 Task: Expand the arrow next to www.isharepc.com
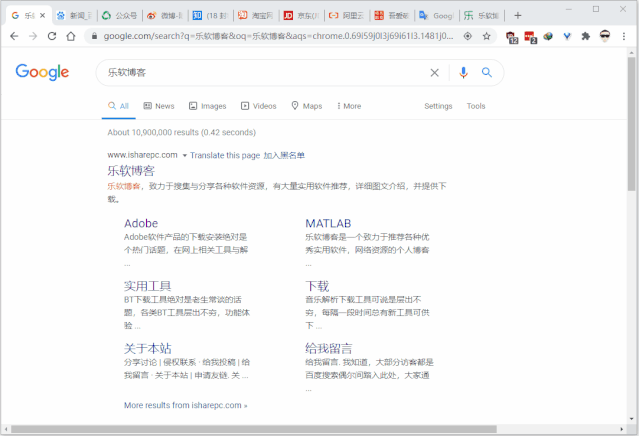pos(184,155)
